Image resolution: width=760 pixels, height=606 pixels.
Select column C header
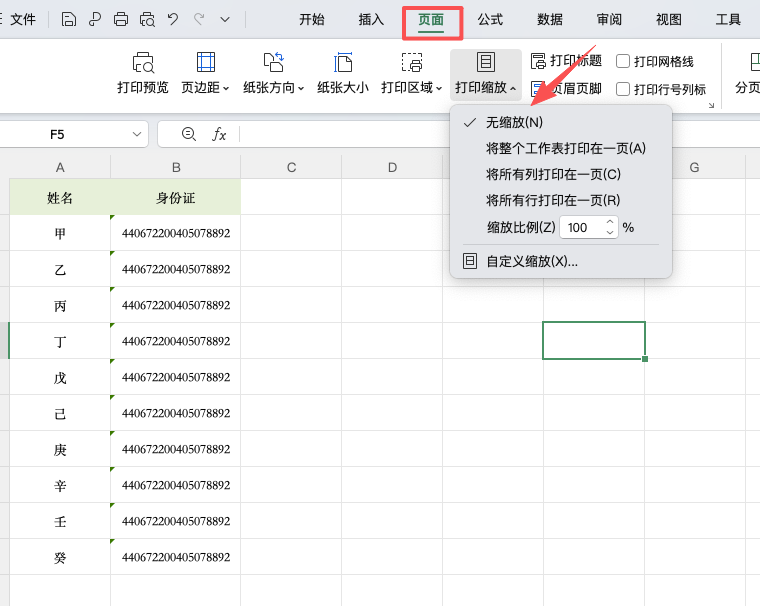pyautogui.click(x=291, y=167)
